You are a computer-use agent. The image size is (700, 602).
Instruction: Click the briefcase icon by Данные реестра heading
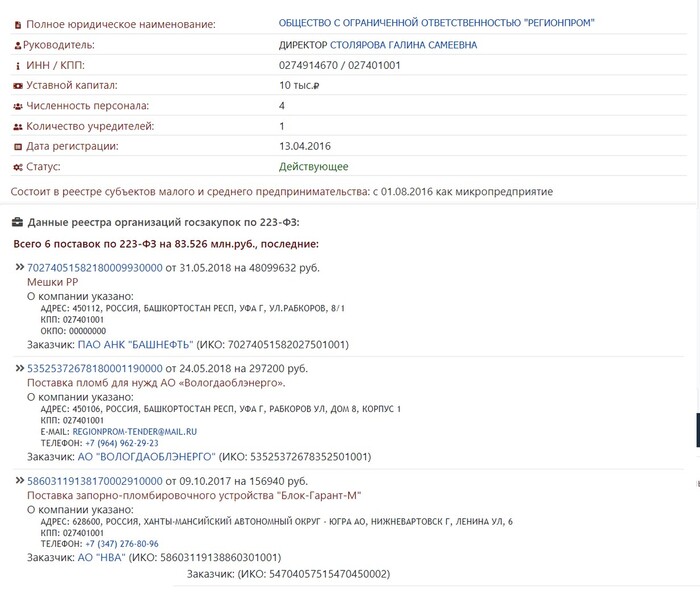[17, 222]
